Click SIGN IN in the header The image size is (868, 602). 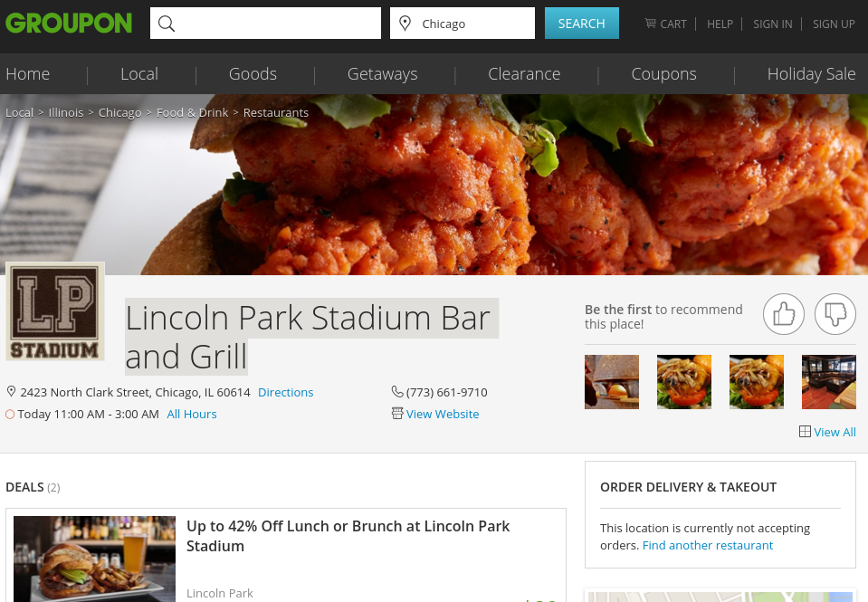point(772,24)
